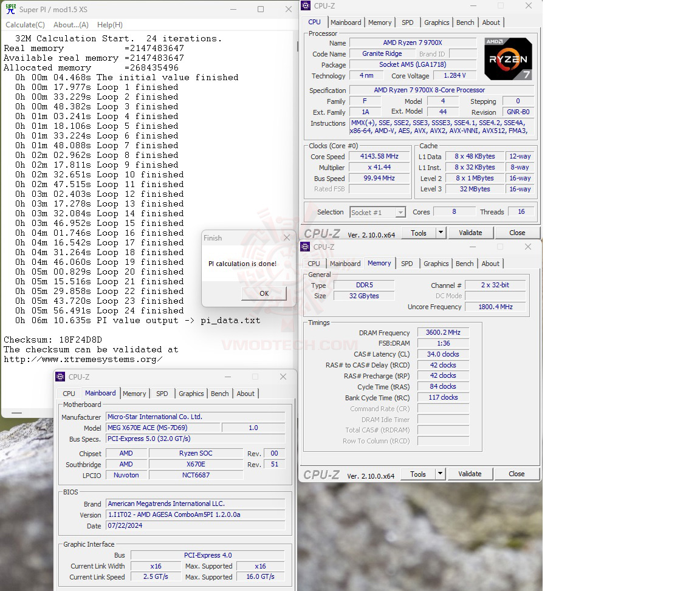This screenshot has height=591, width=700.
Task: Click the BIOS version 1.I1T02 field
Action: pos(195,514)
